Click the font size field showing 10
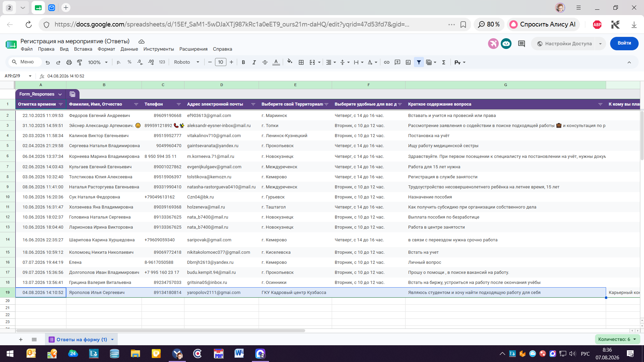The image size is (644, 362). coord(221,62)
